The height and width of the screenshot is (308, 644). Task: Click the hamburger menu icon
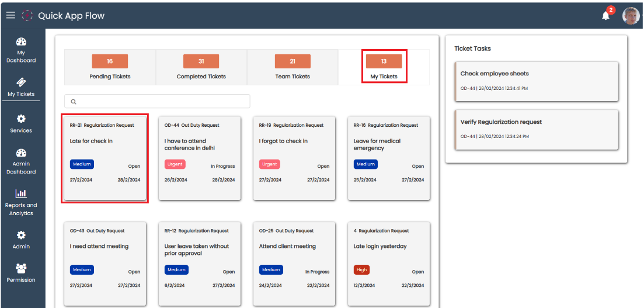11,15
